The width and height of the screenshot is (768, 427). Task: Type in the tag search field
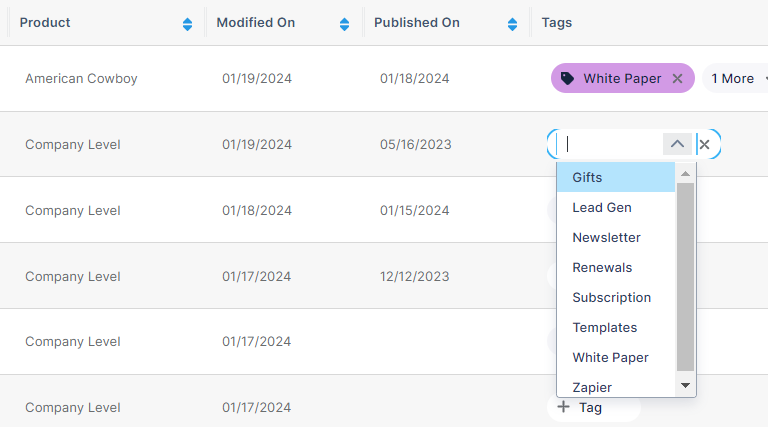click(610, 144)
